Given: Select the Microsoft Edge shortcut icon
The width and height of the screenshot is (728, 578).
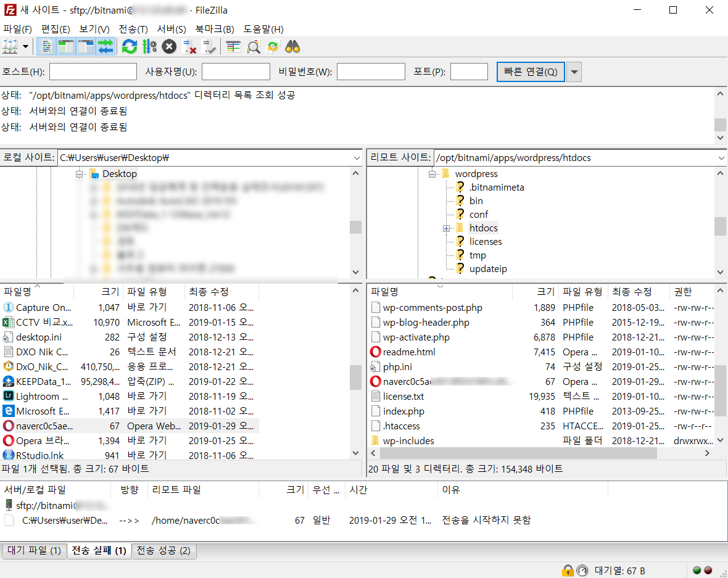Looking at the screenshot, I should click(9, 411).
